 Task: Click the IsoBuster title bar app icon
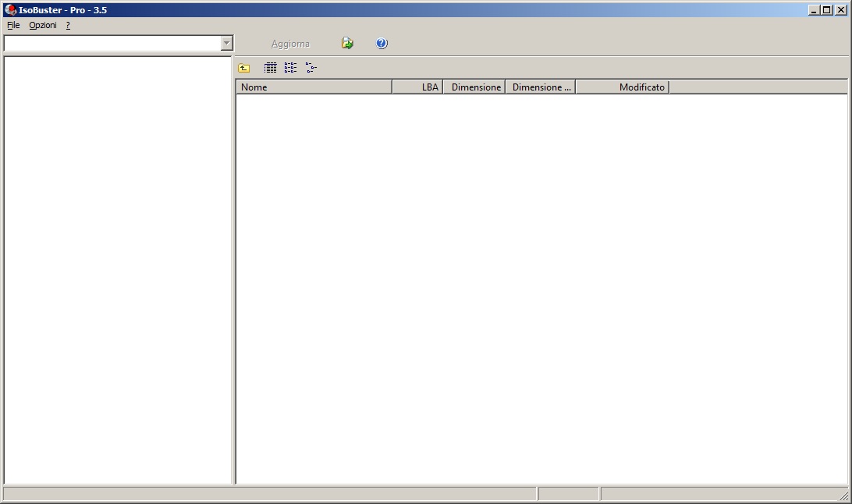pyautogui.click(x=10, y=10)
